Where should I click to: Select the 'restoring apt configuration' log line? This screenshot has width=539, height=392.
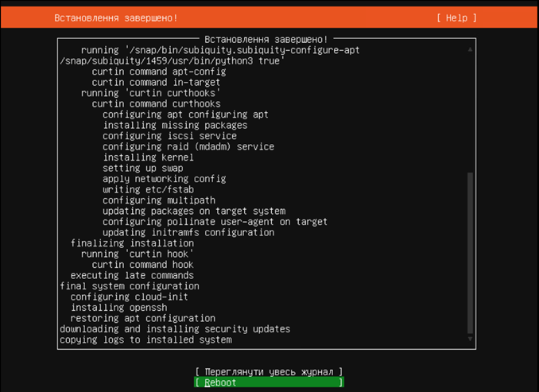click(143, 318)
